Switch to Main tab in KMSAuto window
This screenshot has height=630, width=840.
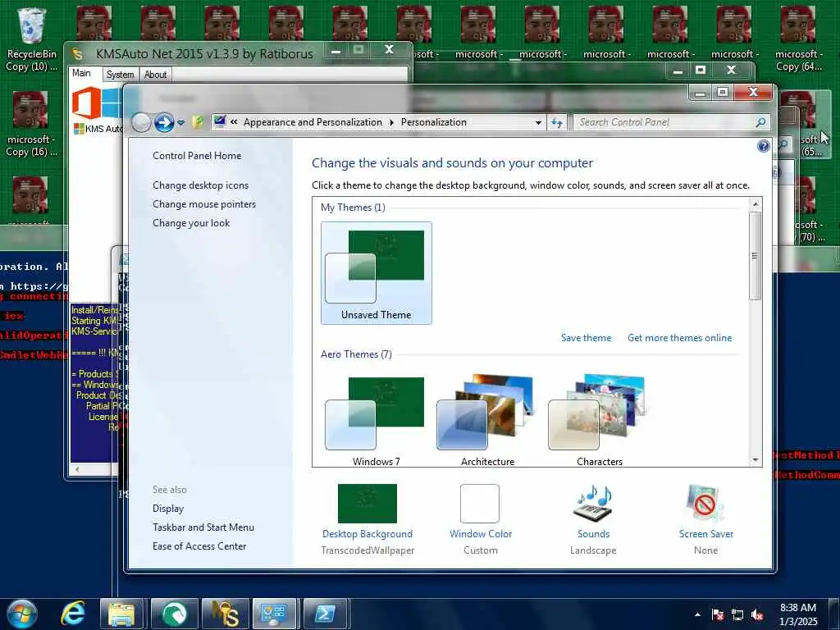(x=81, y=73)
